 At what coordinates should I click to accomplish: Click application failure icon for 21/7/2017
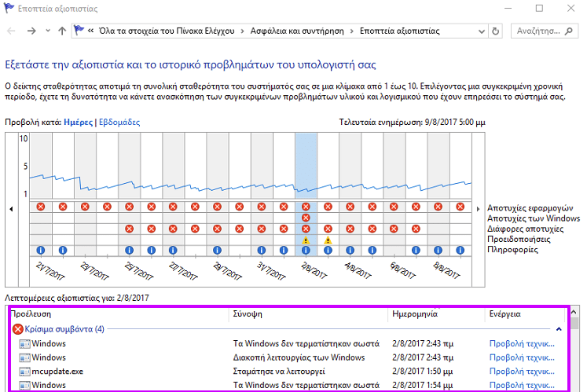40,207
